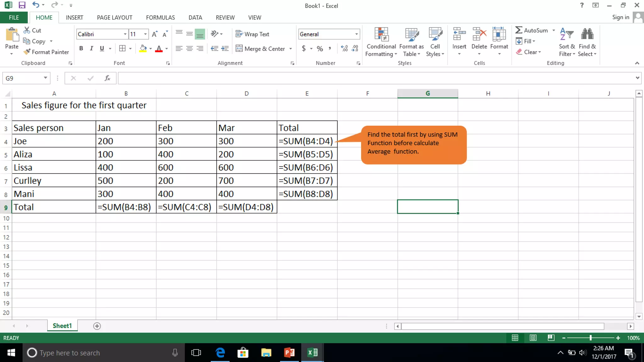Toggle Bold formatting
This screenshot has width=644, height=362.
(x=81, y=48)
